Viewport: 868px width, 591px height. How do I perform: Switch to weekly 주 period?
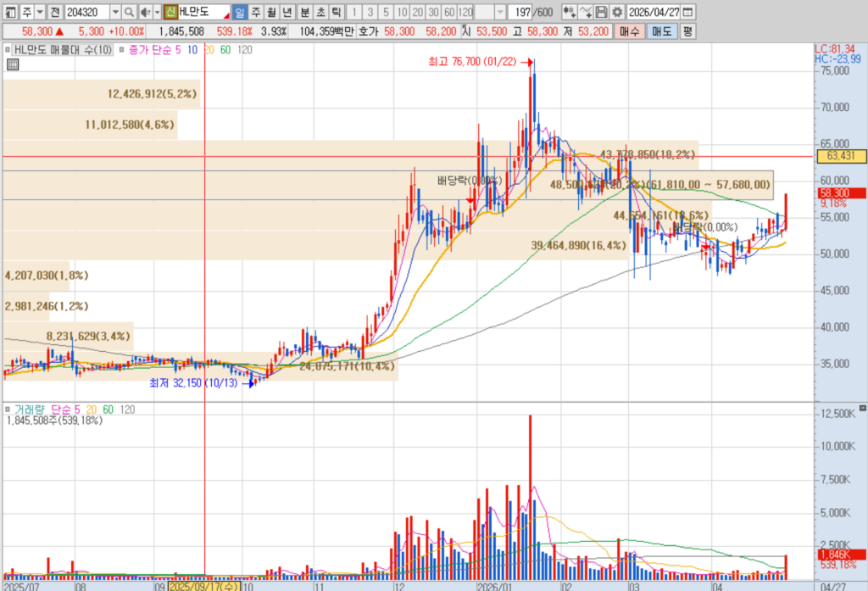pyautogui.click(x=256, y=12)
